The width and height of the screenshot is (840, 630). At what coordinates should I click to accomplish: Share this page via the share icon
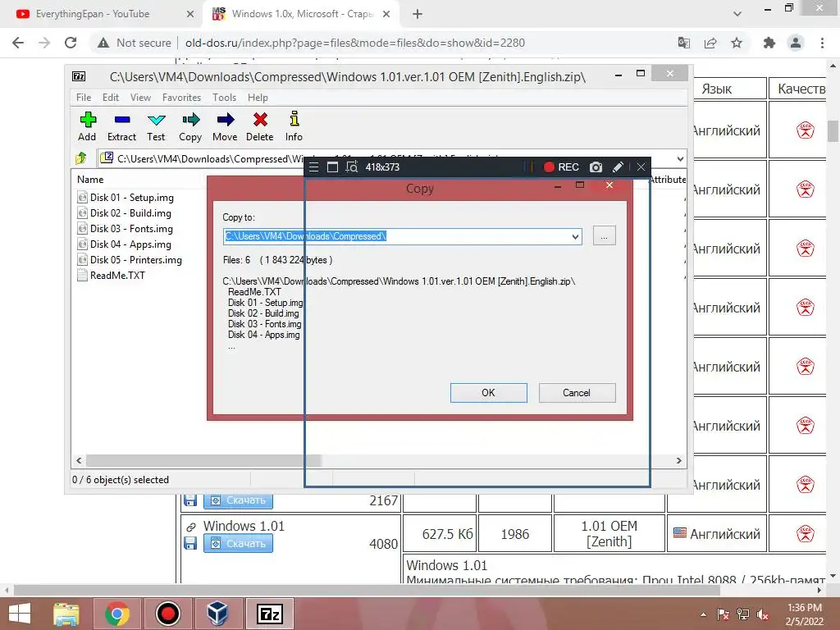(x=710, y=43)
